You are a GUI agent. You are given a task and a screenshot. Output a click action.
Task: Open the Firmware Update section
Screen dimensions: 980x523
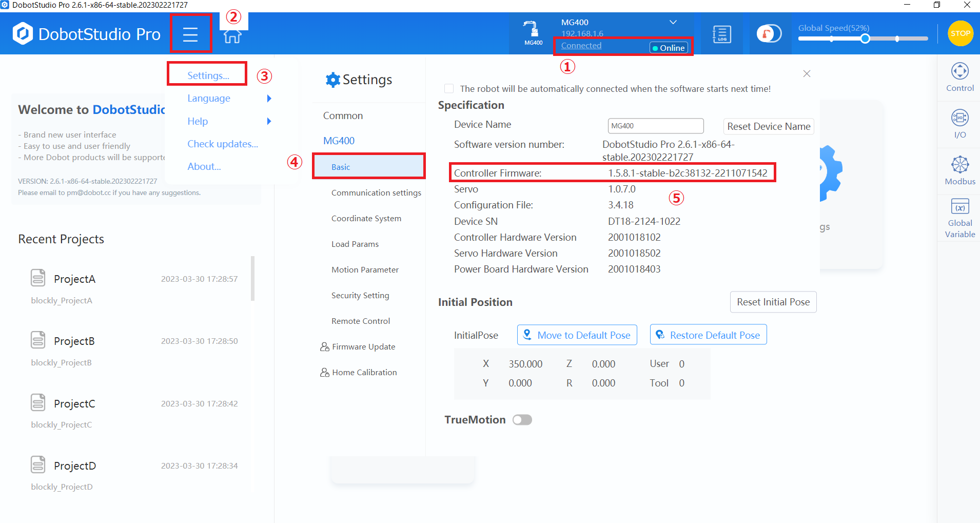click(363, 346)
